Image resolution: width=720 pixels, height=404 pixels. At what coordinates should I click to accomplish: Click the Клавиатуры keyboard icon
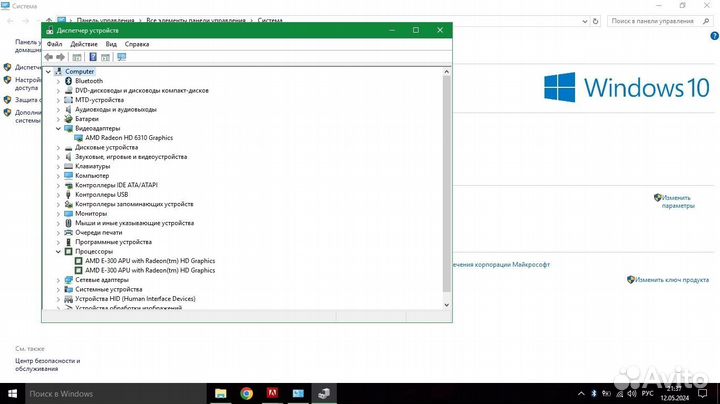[68, 166]
